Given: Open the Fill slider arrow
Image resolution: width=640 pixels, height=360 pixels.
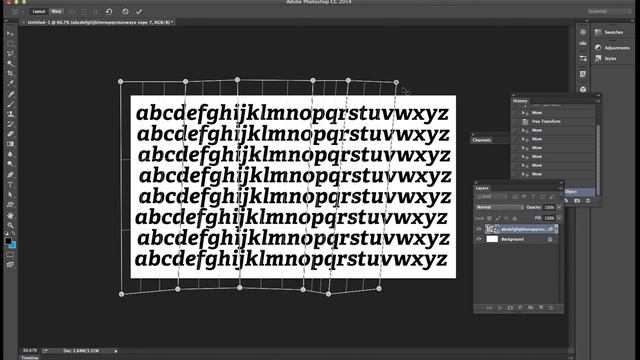Looking at the screenshot, I should tap(559, 218).
